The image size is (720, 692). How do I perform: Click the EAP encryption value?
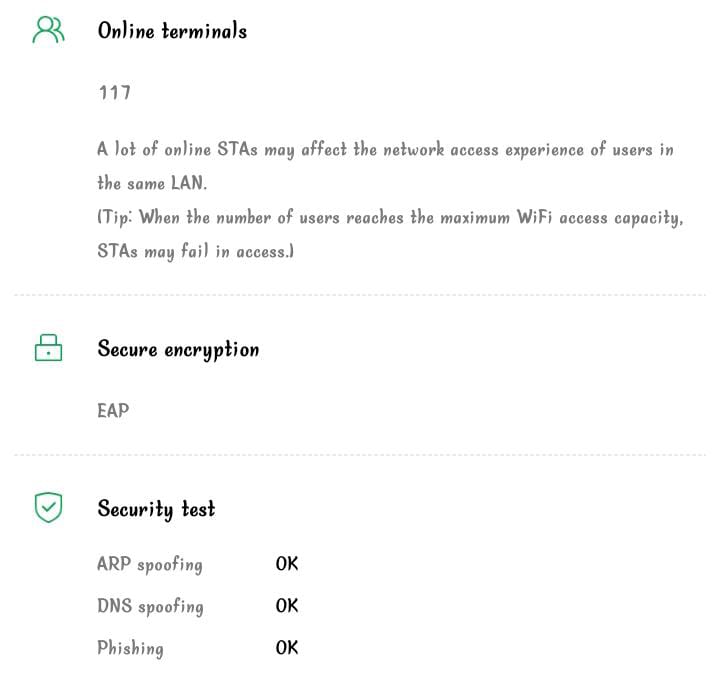click(x=113, y=410)
